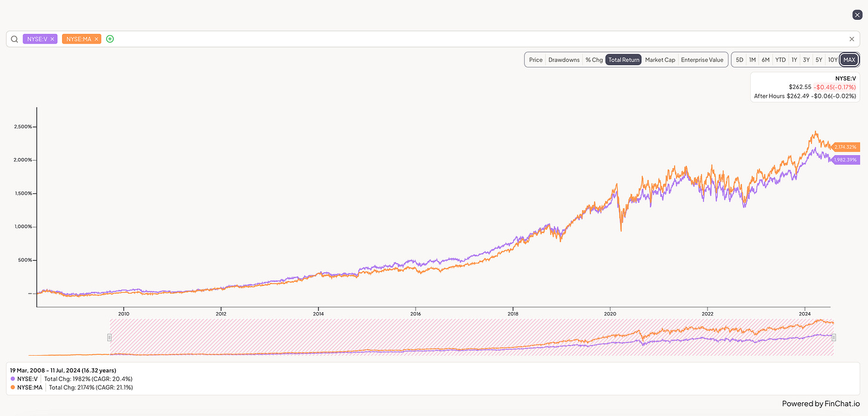868x416 pixels.
Task: Click the 2,500% y-axis label
Action: [23, 127]
